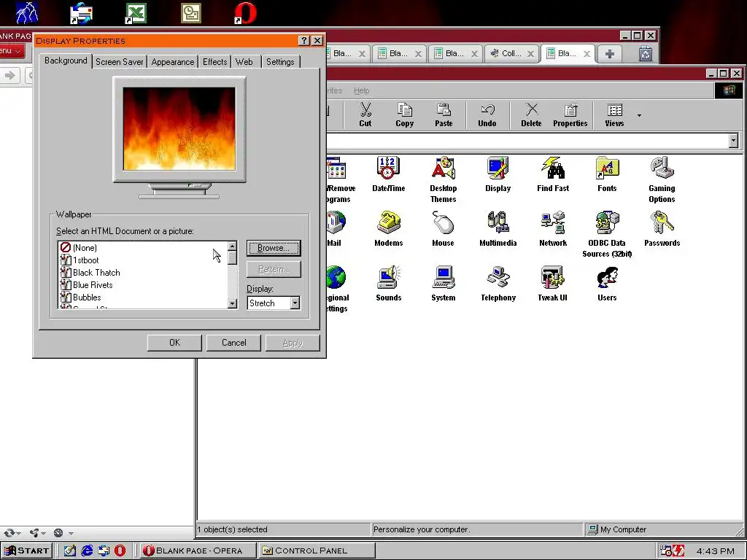
Task: Select the Background tab
Action: pos(66,61)
